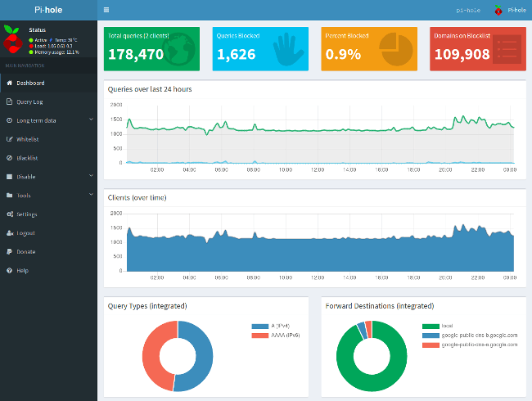Toggle the sidebar with the hamburger icon
The image size is (532, 401).
point(106,11)
